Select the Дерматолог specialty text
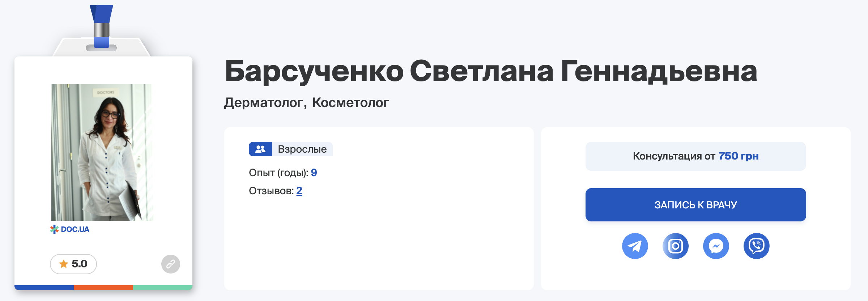Screen dimensions: 868x301 [x=264, y=103]
